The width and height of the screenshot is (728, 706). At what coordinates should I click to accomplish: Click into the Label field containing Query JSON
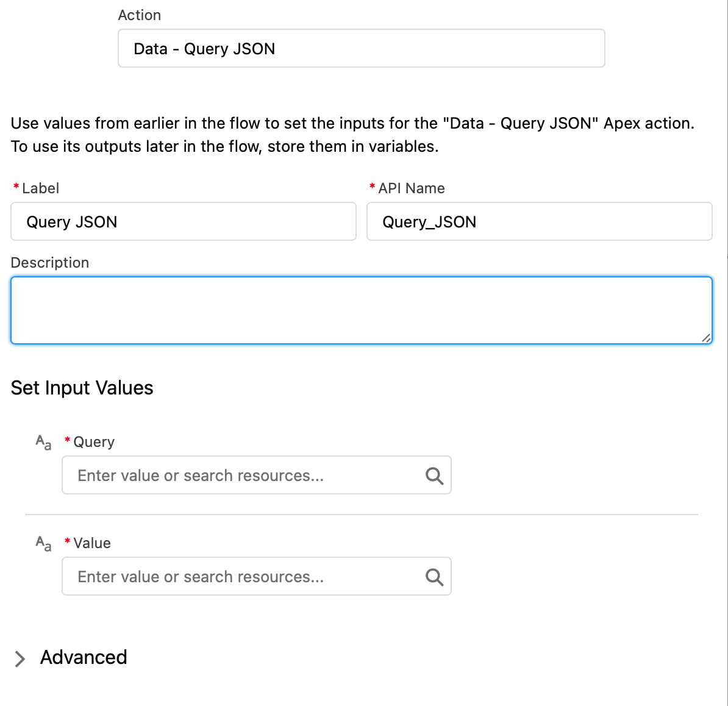pos(184,221)
